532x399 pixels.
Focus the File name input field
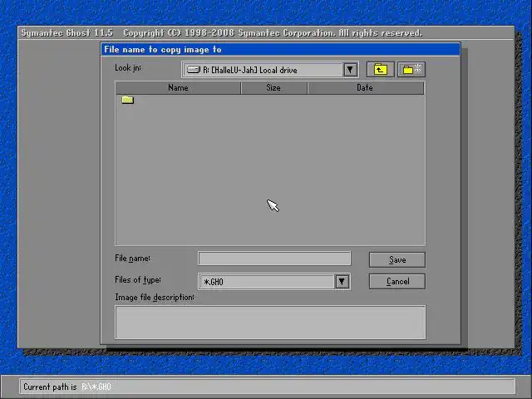(x=274, y=259)
